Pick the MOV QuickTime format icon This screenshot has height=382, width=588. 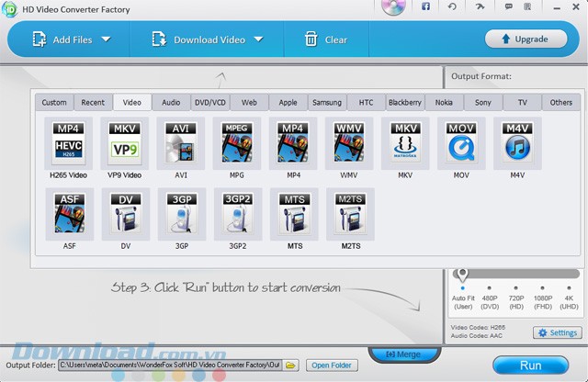point(461,142)
